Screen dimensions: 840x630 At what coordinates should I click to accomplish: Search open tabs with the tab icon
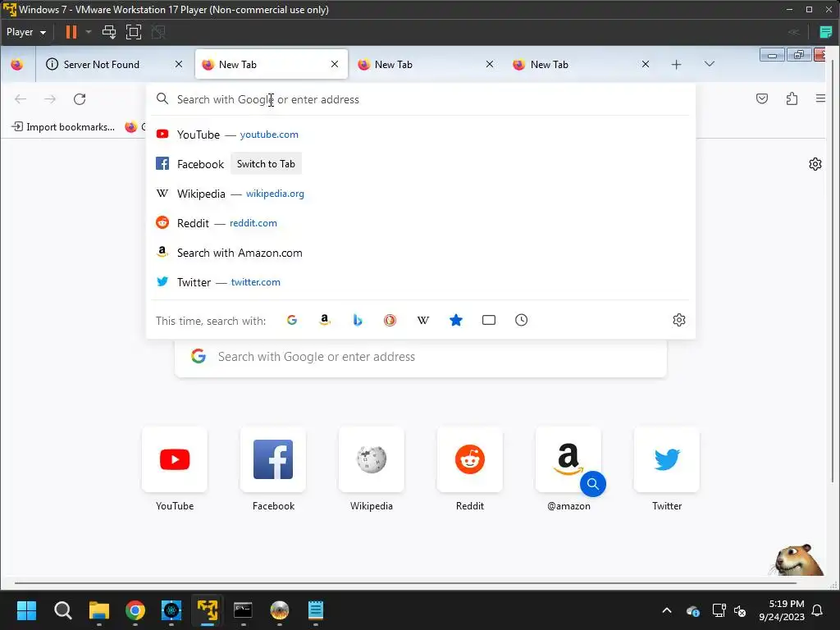489,321
